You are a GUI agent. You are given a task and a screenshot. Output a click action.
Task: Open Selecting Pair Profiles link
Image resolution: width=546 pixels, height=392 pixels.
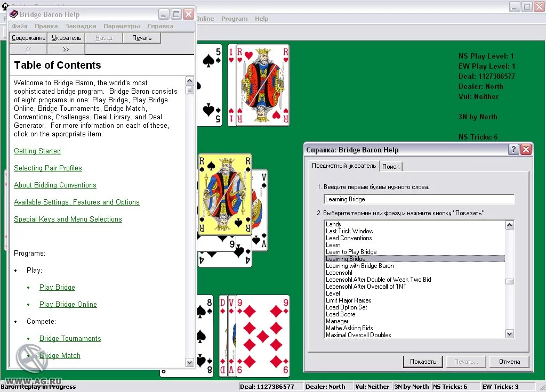(47, 168)
